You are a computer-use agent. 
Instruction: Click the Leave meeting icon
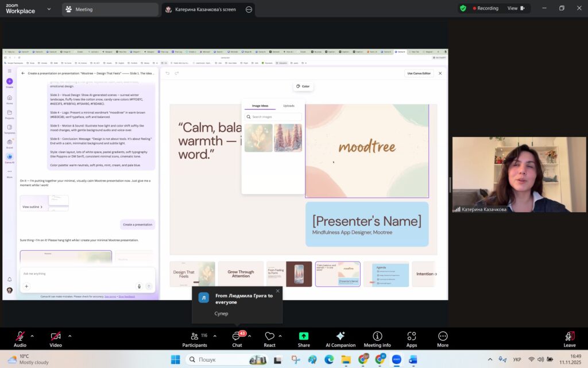click(x=569, y=336)
